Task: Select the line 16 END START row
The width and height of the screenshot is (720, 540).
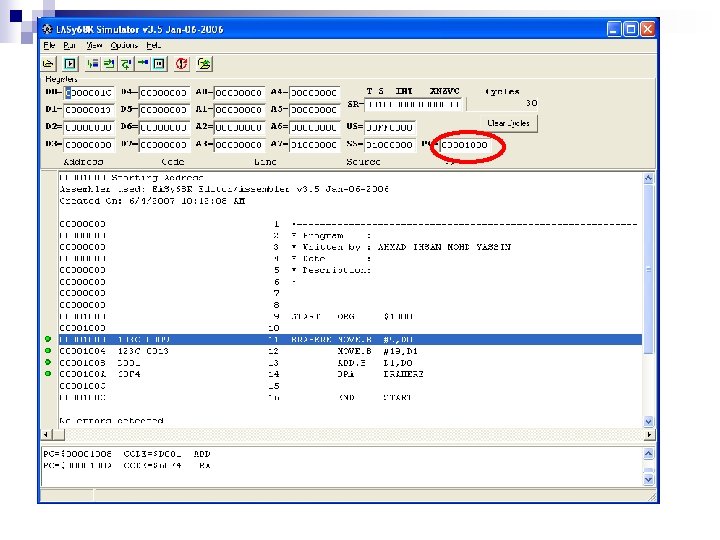Action: 350,397
